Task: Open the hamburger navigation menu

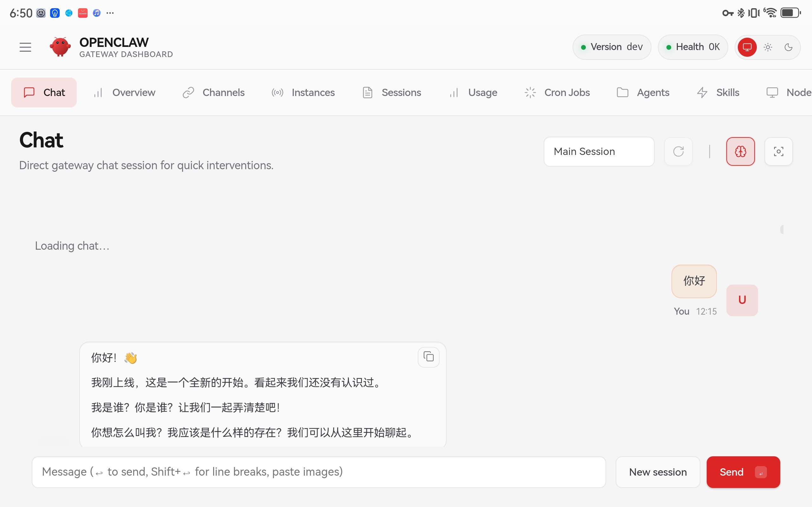Action: point(25,47)
